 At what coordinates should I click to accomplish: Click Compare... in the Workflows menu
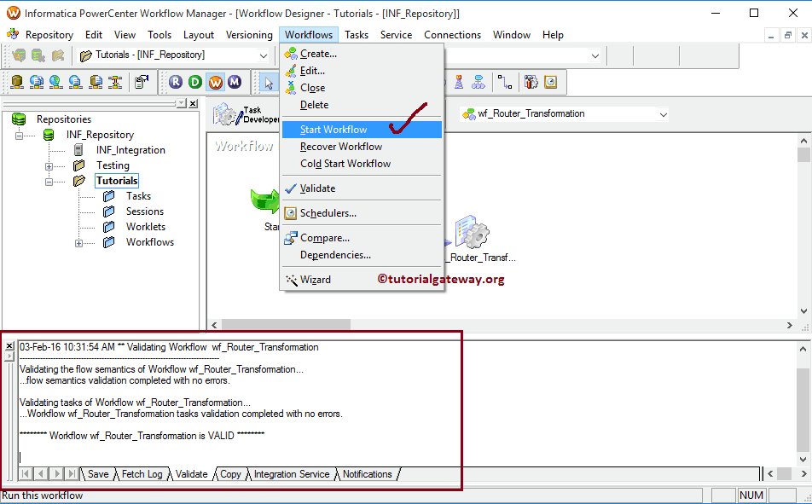362,238
